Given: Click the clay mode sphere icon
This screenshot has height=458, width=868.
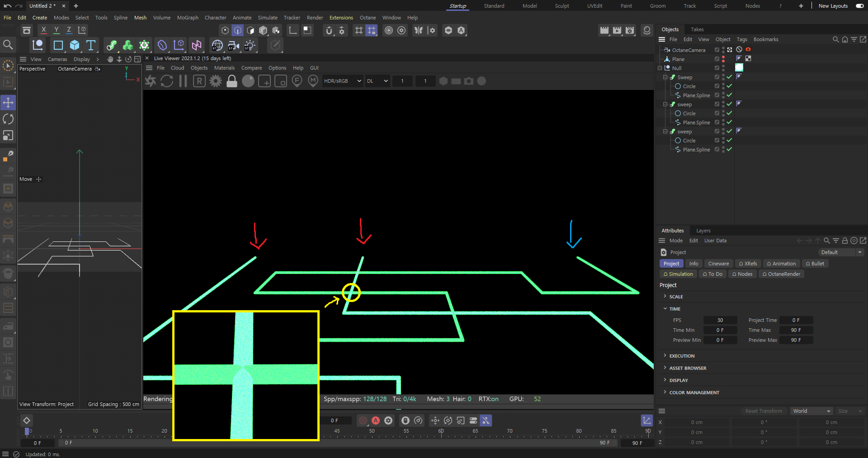Looking at the screenshot, I should (x=248, y=81).
